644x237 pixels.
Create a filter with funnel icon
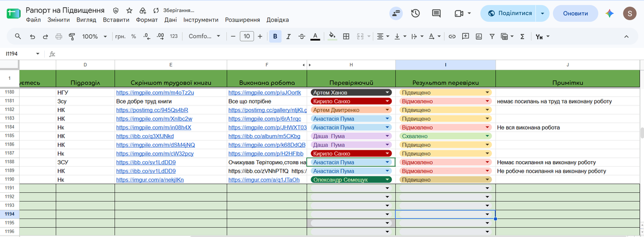492,36
